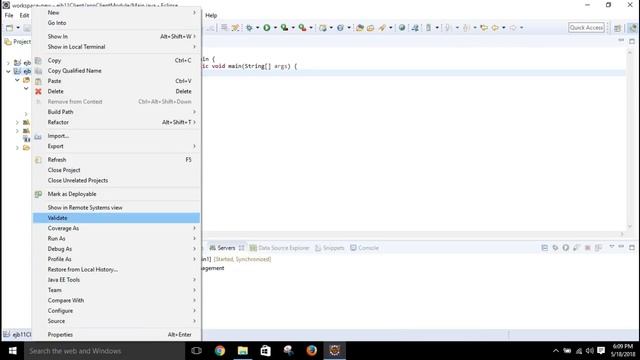The height and width of the screenshot is (360, 640).
Task: Open Google Chrome from the taskbar
Action: pos(220,351)
